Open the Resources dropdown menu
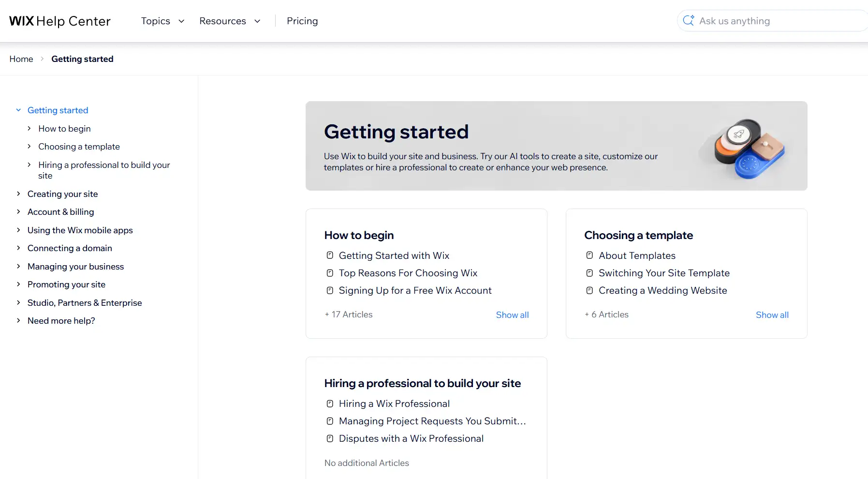The image size is (868, 479). coord(230,21)
